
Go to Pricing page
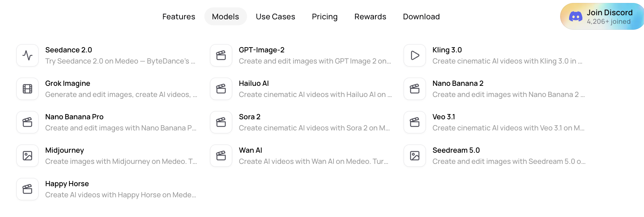tap(325, 17)
